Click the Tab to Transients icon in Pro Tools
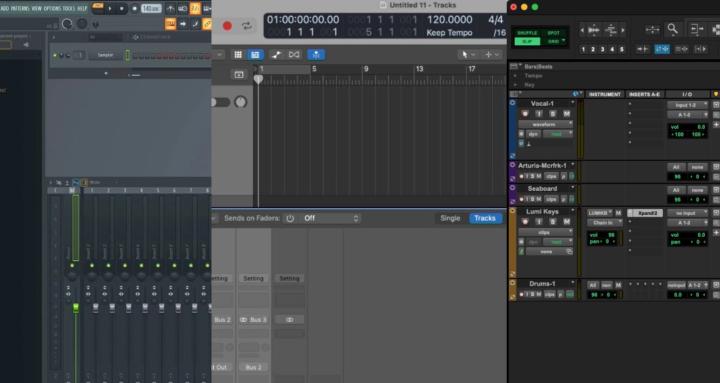720x383 pixels. (643, 49)
